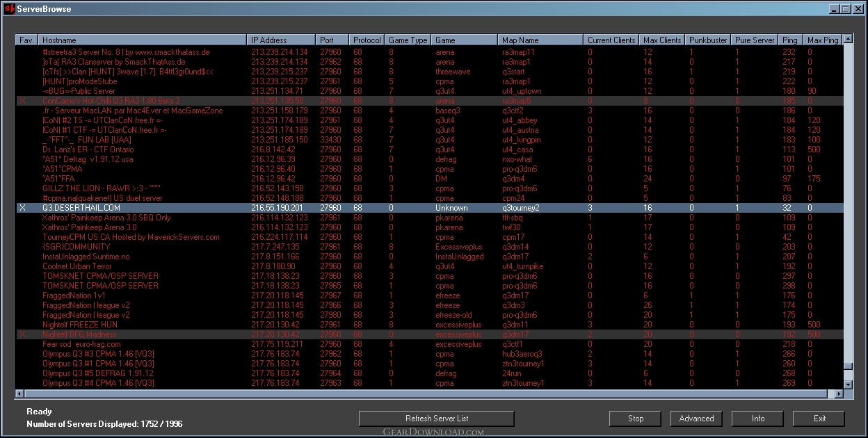Click the vertical scrollbar thumb
The width and height of the screenshot is (868, 438).
point(848,367)
